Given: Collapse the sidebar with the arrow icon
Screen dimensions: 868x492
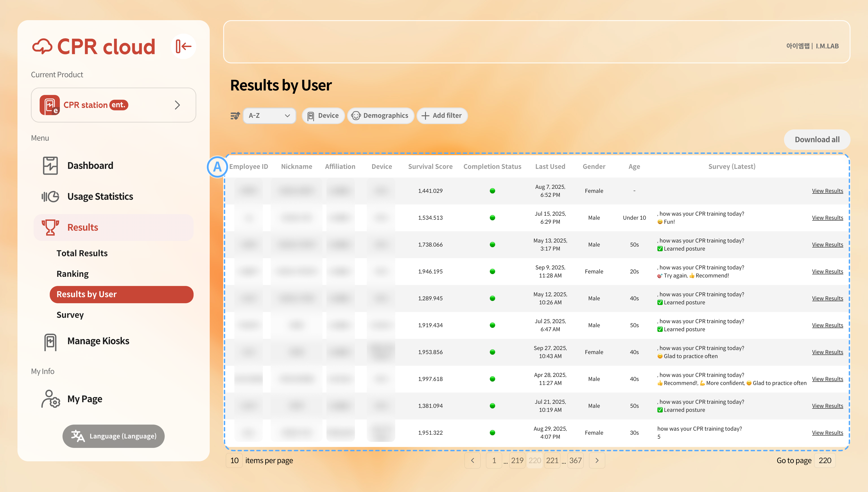Looking at the screenshot, I should tap(184, 46).
